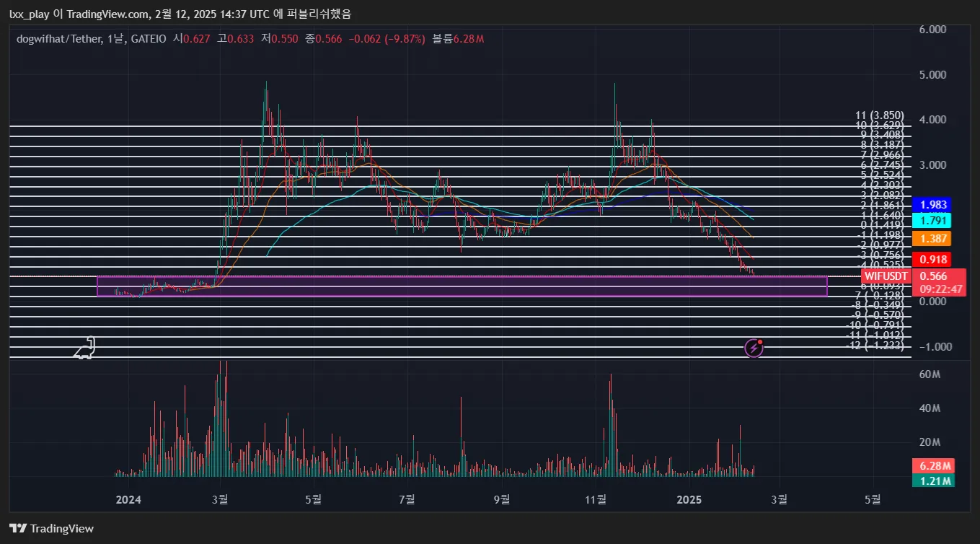This screenshot has height=544, width=980.
Task: Click TradingView.com in the header text
Action: tap(107, 14)
